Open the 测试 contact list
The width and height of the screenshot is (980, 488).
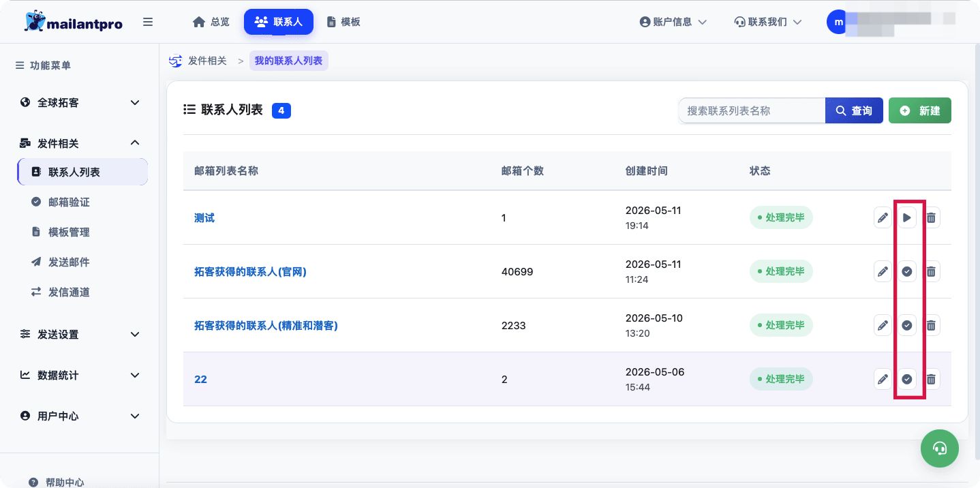204,218
